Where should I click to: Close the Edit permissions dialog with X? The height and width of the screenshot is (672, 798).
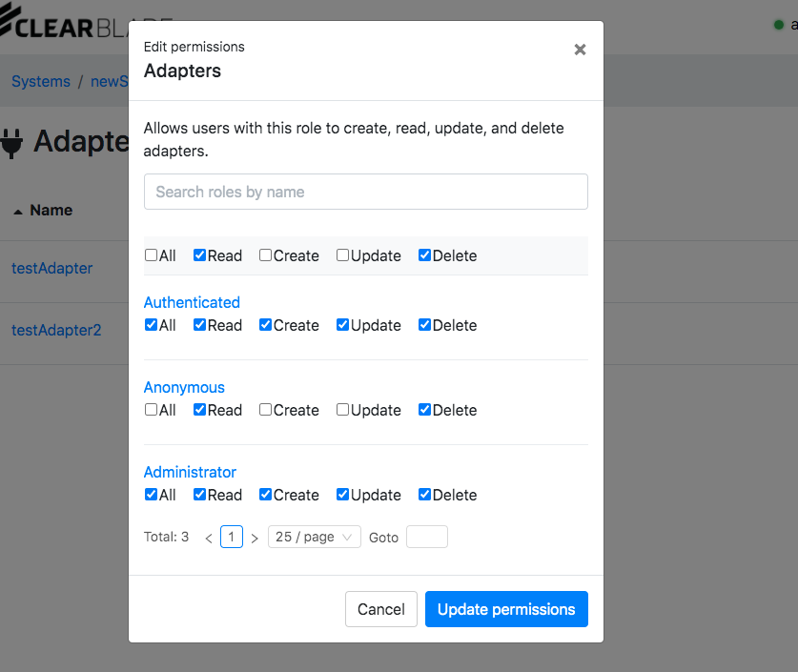click(580, 50)
